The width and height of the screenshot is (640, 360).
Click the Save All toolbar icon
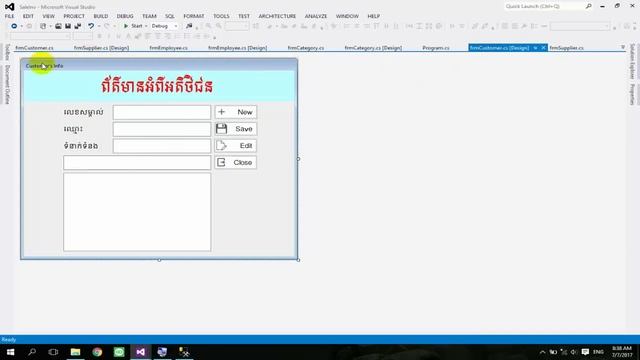point(78,26)
